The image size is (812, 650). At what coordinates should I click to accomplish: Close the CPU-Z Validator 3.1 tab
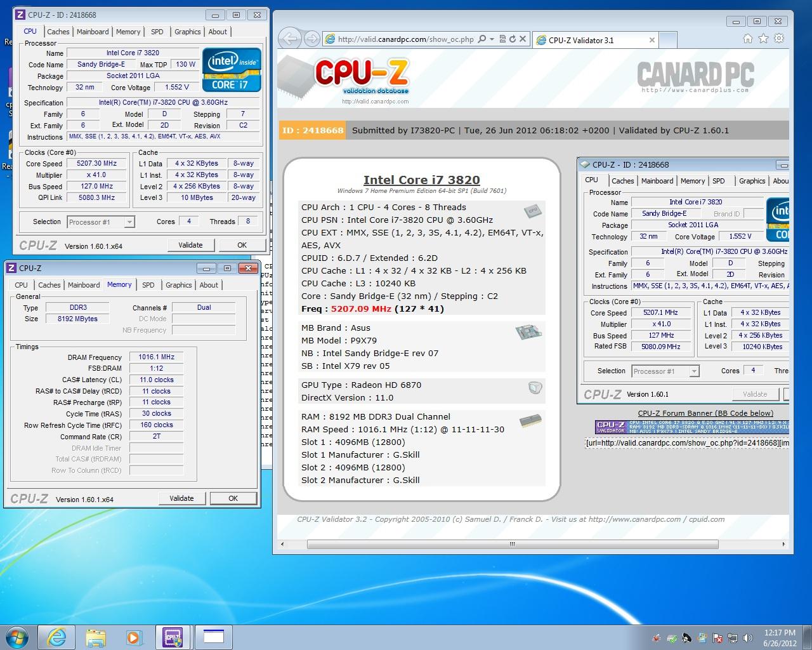pyautogui.click(x=652, y=40)
